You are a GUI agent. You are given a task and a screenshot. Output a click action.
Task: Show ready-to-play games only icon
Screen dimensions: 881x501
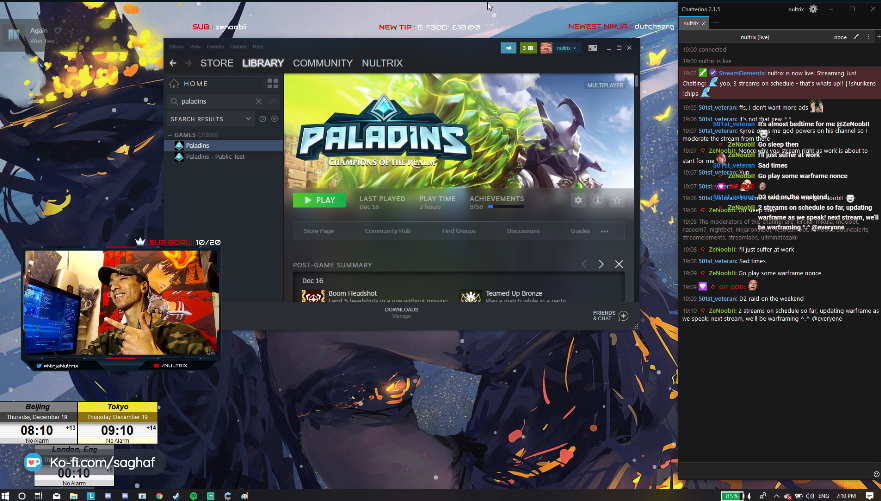[274, 119]
